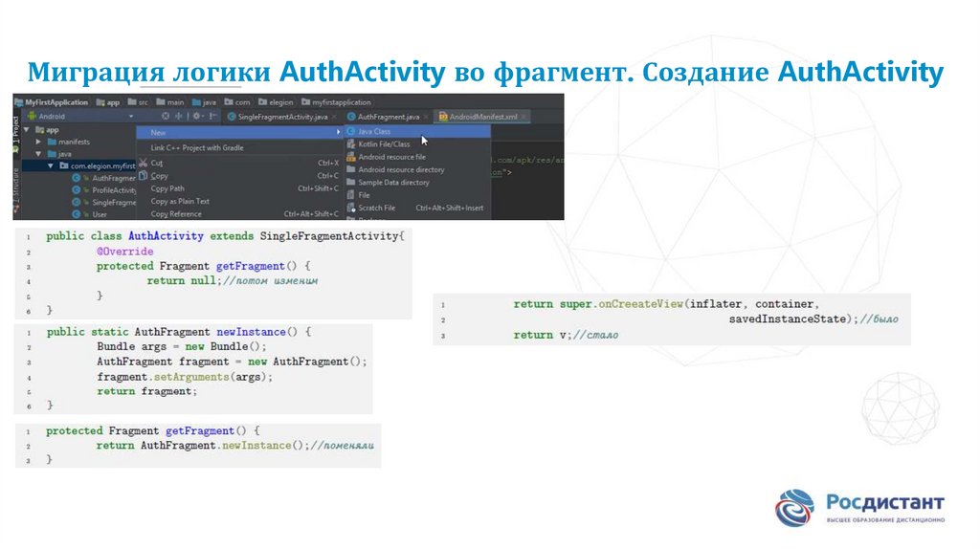Click the Sample Data directory folder icon

pos(350,183)
